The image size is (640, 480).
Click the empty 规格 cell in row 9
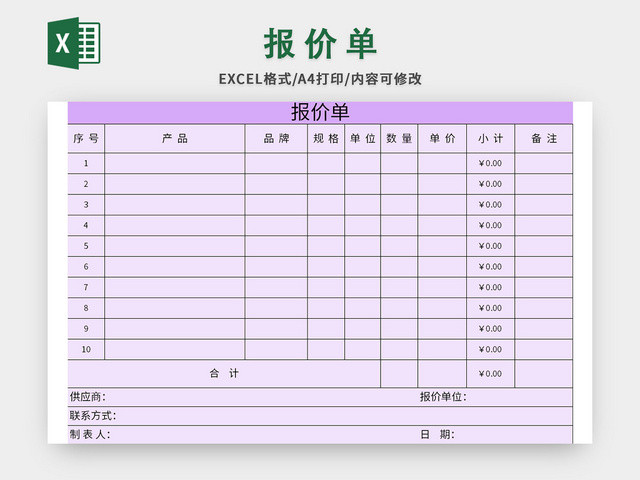[326, 329]
